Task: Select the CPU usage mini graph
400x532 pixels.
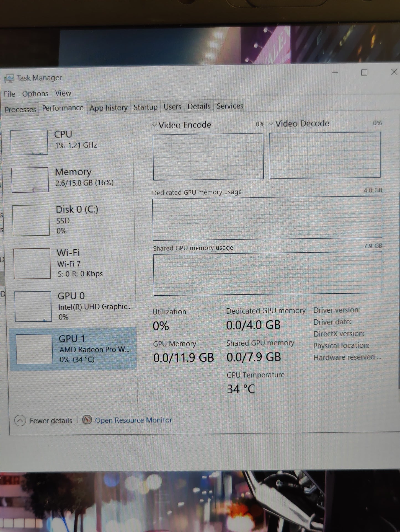Action: point(29,142)
